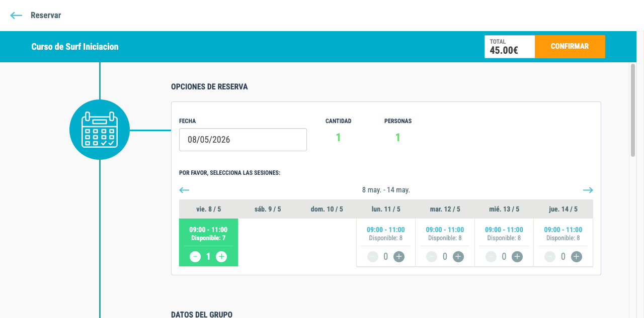Decrease quantity for the vie. 8/5 session
The width and height of the screenshot is (644, 318).
tap(195, 257)
